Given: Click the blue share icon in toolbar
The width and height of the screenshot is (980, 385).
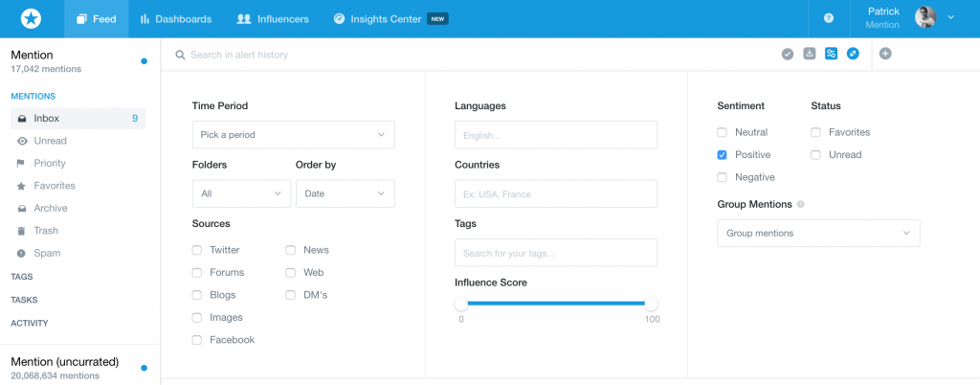Looking at the screenshot, I should coord(853,54).
